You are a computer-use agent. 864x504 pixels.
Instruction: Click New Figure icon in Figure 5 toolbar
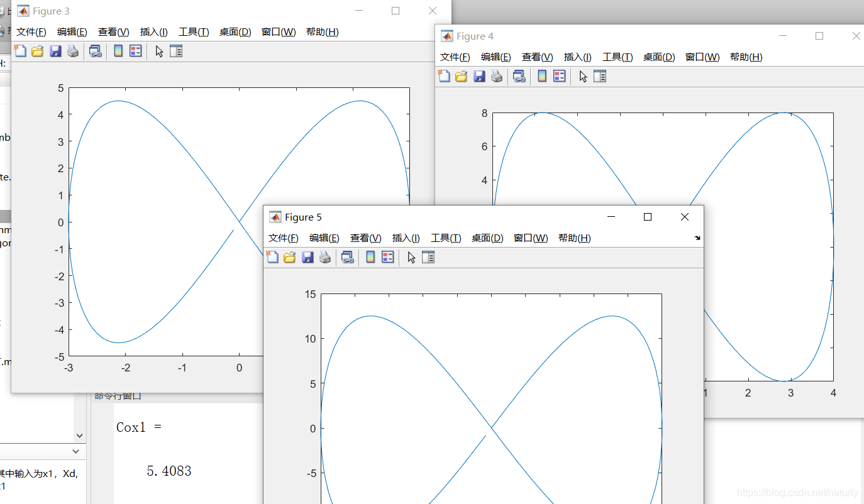(272, 258)
